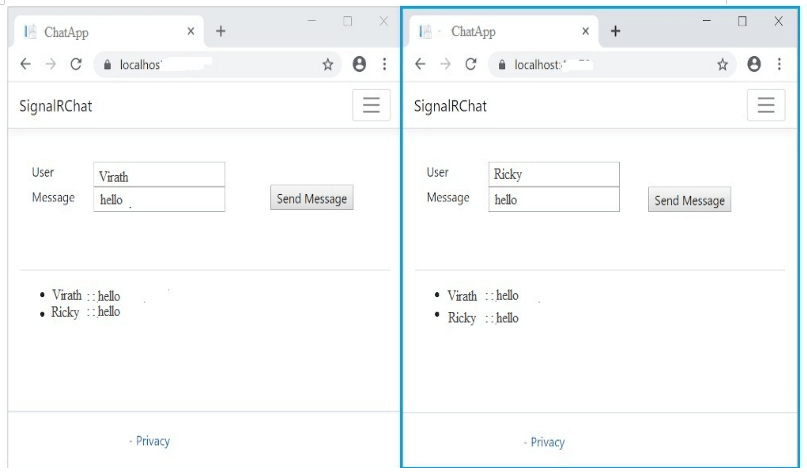
Task: Open new tab in right browser window
Action: coord(615,31)
